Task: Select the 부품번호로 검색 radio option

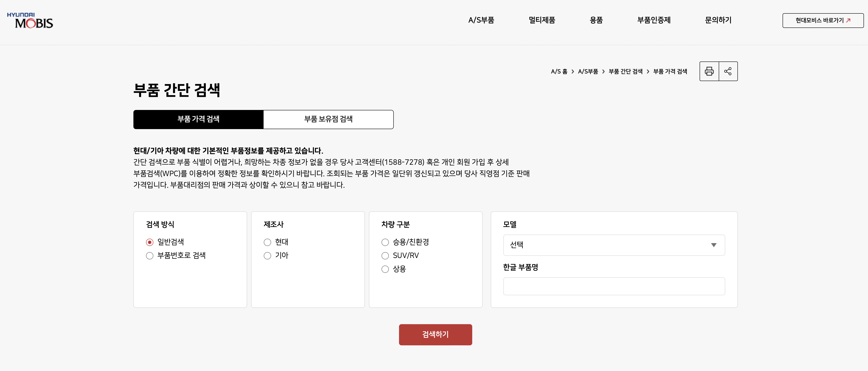Action: coord(150,256)
